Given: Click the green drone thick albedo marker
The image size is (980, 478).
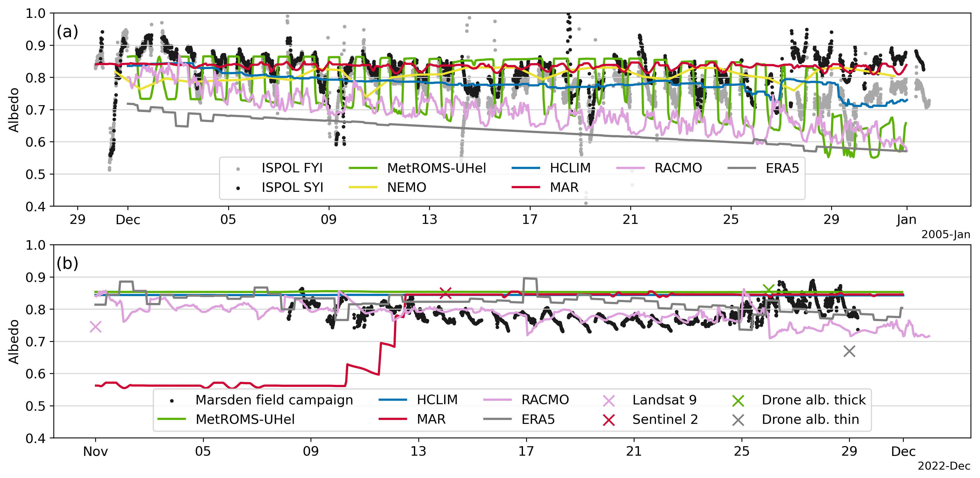Looking at the screenshot, I should 769,290.
